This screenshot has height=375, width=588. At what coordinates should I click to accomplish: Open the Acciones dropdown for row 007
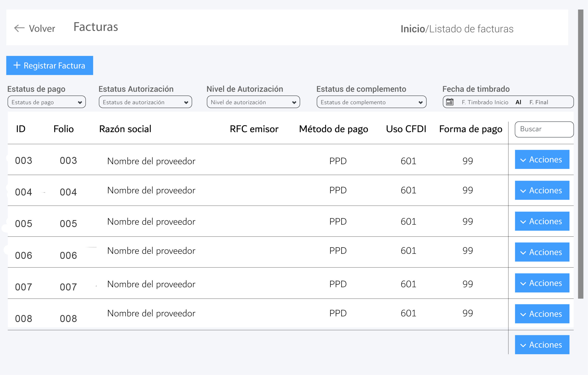542,283
